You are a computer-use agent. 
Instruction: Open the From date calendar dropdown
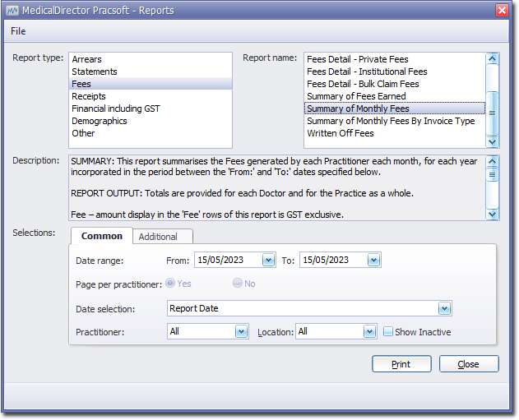pyautogui.click(x=268, y=261)
